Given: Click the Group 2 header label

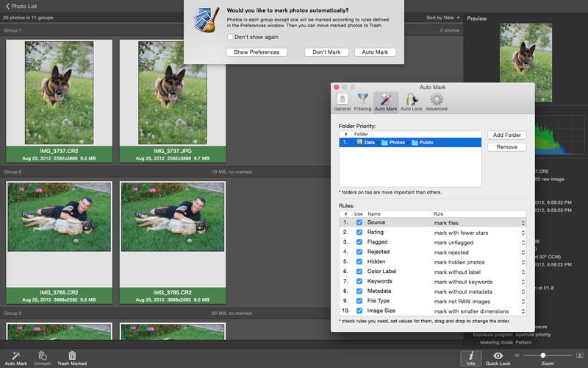Looking at the screenshot, I should coord(12,171).
